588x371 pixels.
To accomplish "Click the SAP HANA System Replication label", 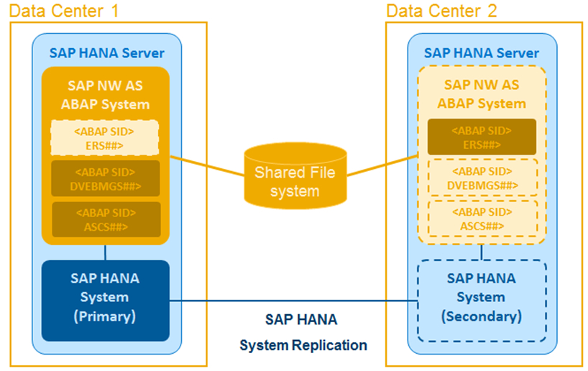I will point(302,332).
